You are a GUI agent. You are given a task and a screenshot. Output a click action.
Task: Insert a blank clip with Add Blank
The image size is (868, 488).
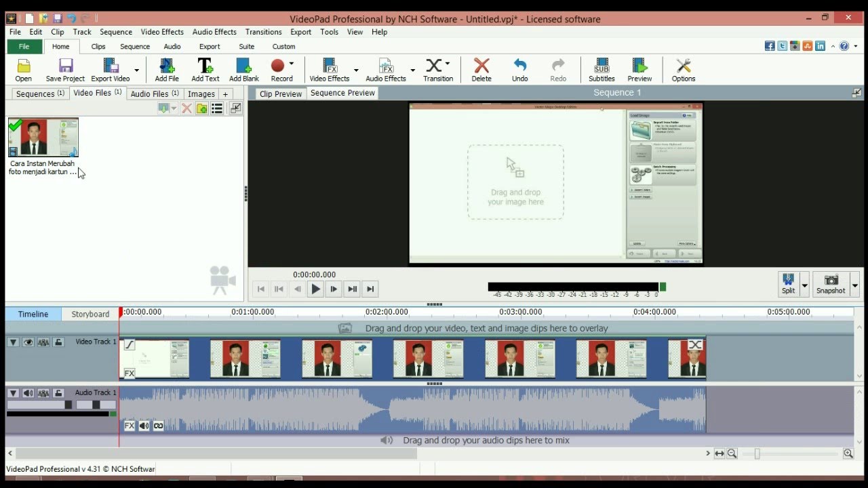click(x=244, y=70)
